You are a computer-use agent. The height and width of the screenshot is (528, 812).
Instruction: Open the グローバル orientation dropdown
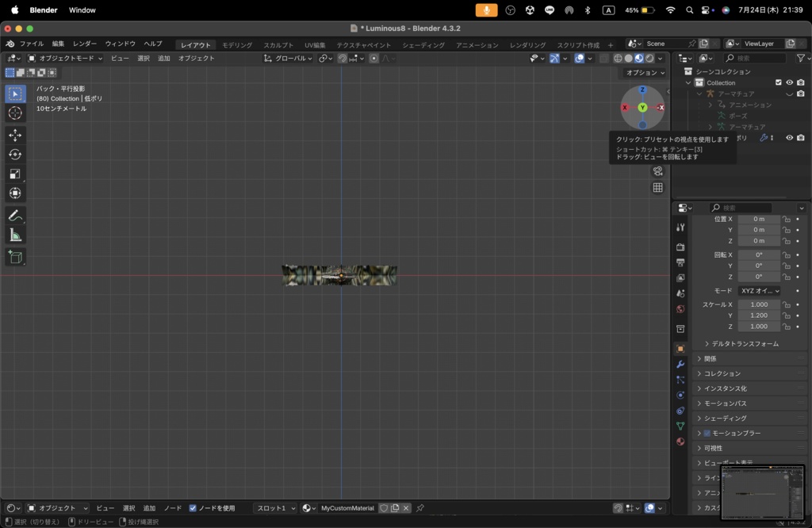[x=289, y=58]
